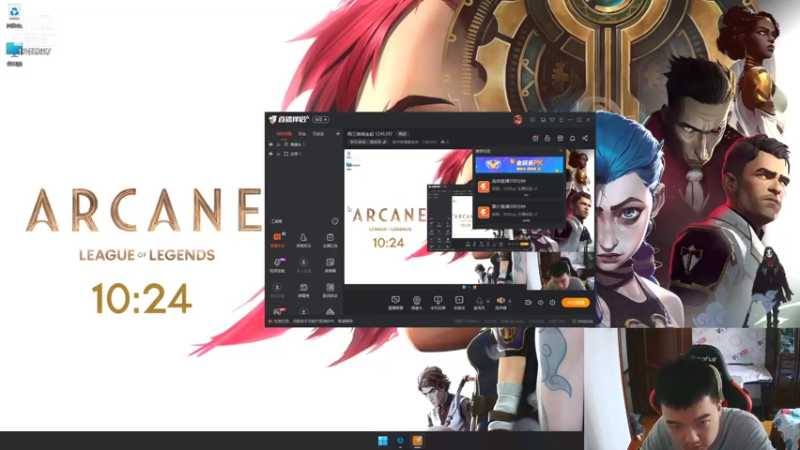Mute the microphone in bottom bar
Viewport: 800px width, 450px height.
[479, 303]
